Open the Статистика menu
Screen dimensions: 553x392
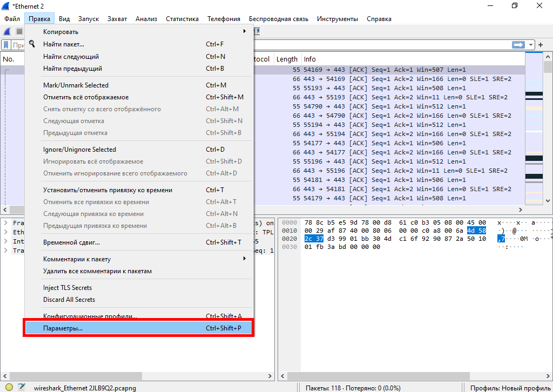click(x=182, y=19)
